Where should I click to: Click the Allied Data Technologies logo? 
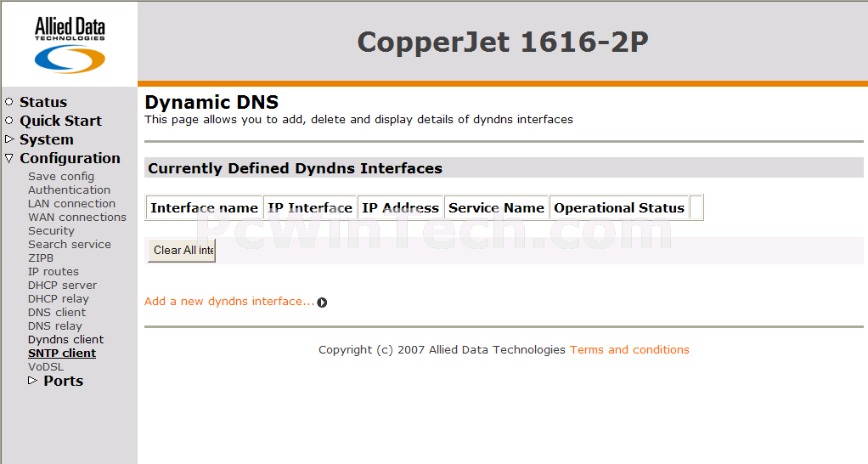pos(70,45)
